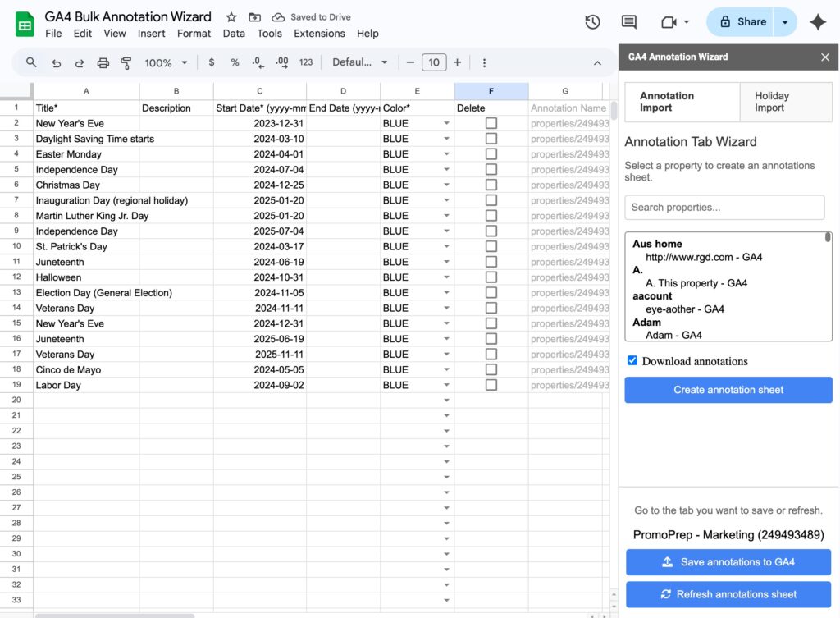Tick Delete checkbox for New Year's Eve 2023-12-31
The image size is (840, 618).
[491, 123]
